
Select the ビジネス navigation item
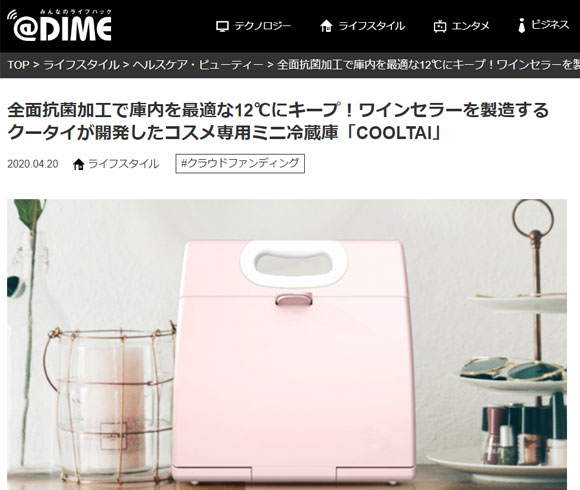(550, 25)
